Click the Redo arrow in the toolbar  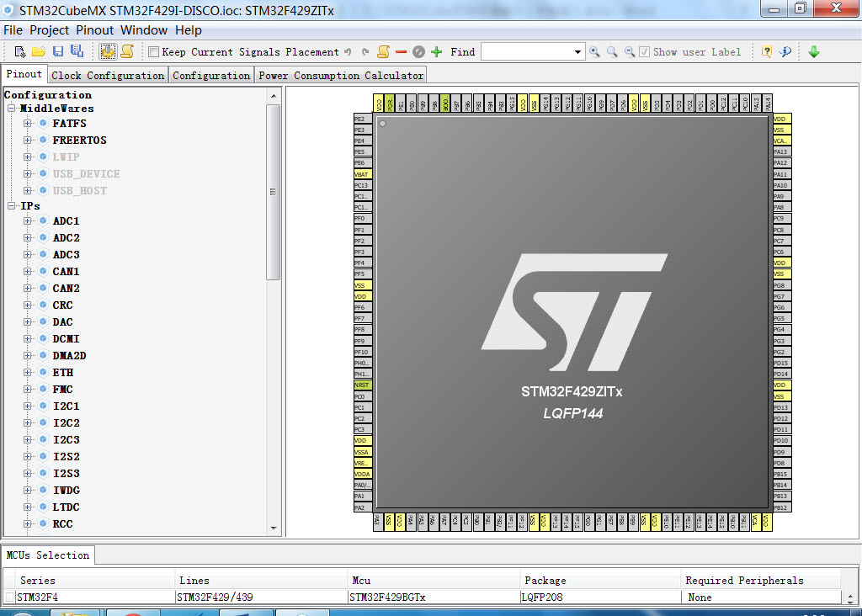pos(365,51)
